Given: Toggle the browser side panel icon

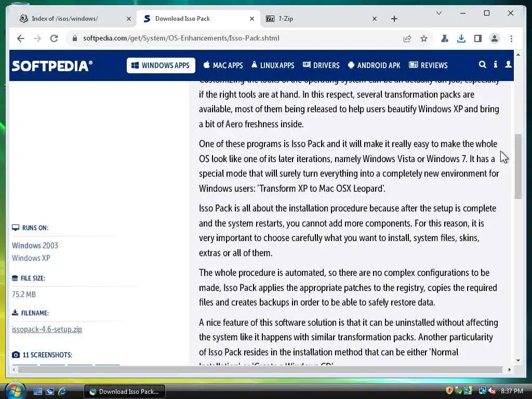Looking at the screenshot, I should coord(478,38).
